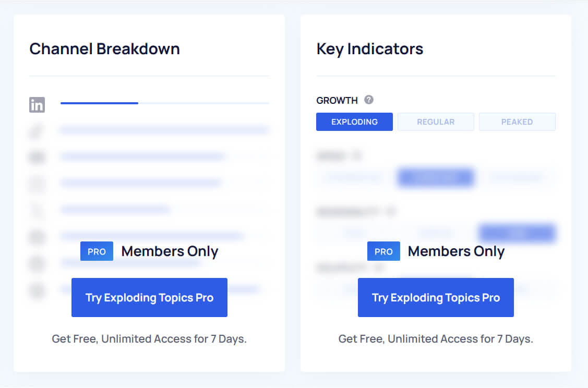Click the Channel Breakdown heading
Viewport: 588px width, 388px height.
(104, 49)
